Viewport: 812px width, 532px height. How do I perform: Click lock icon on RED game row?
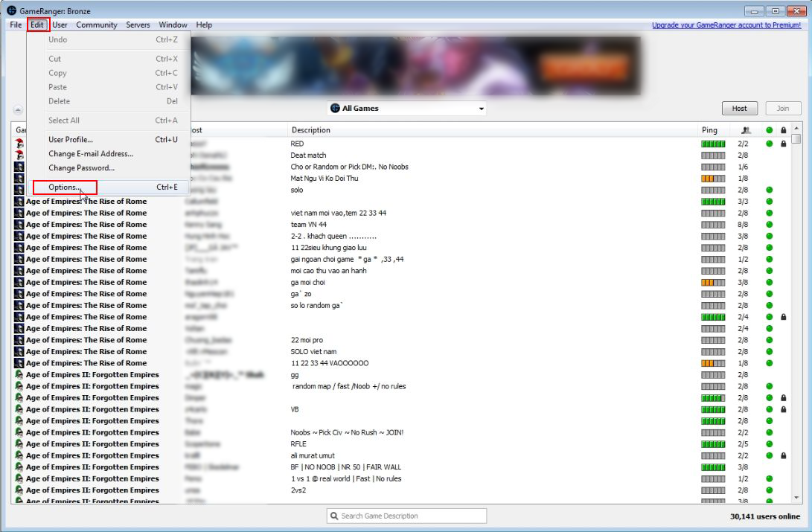784,144
